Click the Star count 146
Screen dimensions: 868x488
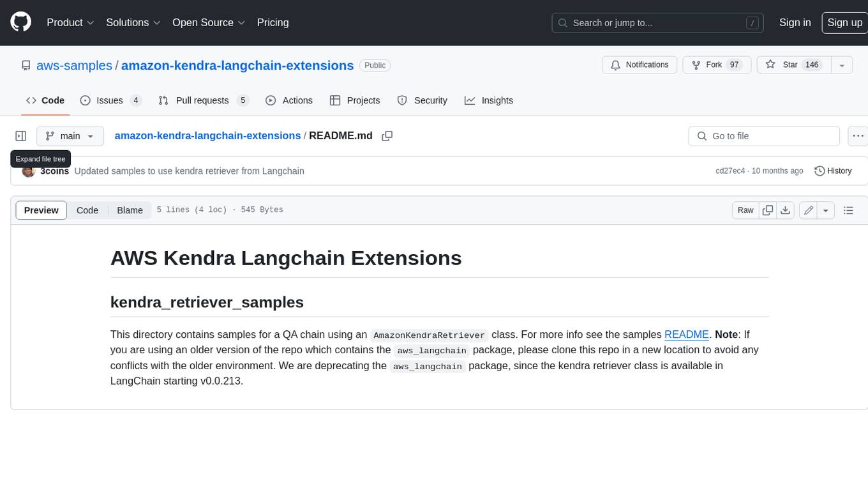(x=812, y=65)
